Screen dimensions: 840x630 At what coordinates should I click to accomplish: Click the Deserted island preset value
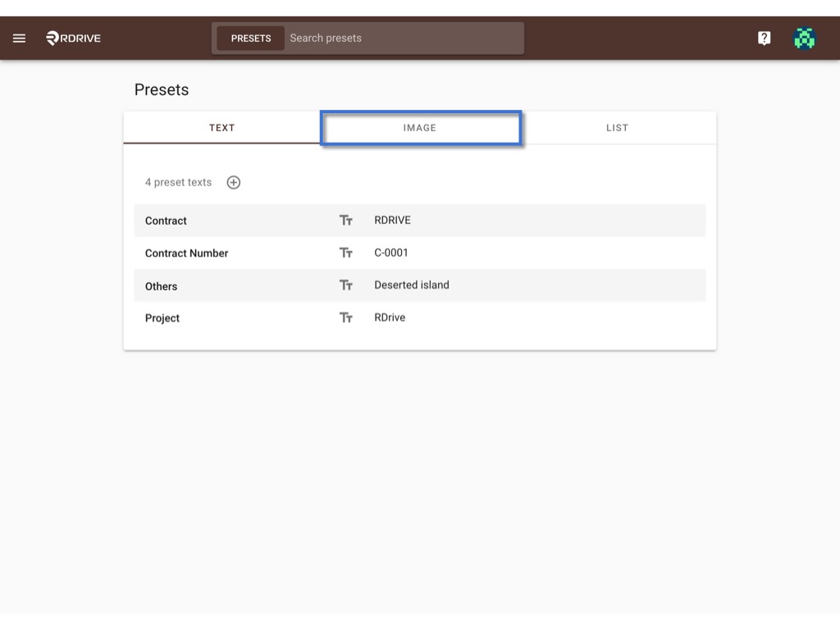[x=412, y=285]
